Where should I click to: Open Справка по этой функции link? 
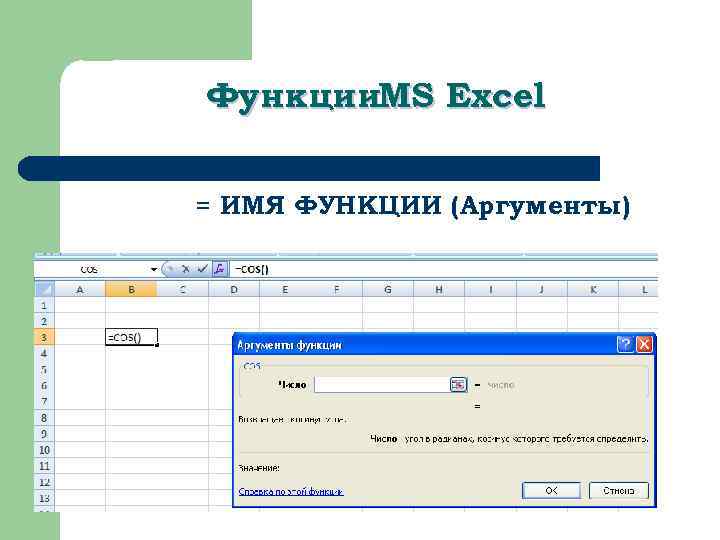pyautogui.click(x=291, y=492)
